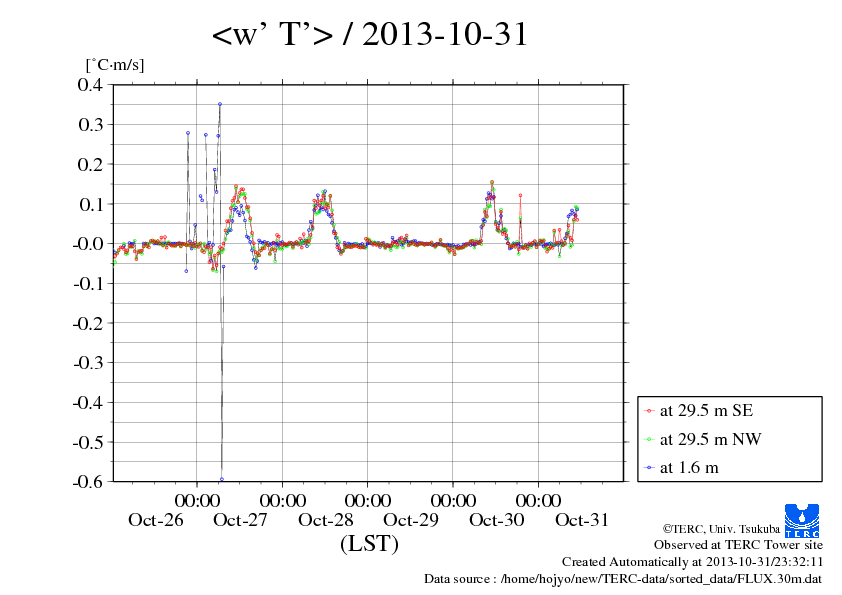Click the red marker for 29.5 m SE legend

click(x=649, y=411)
